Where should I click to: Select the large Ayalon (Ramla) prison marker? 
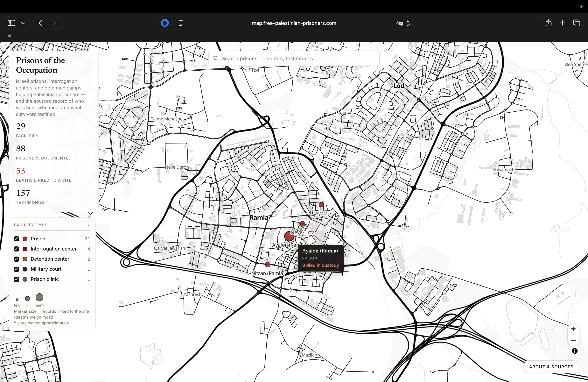tap(289, 236)
